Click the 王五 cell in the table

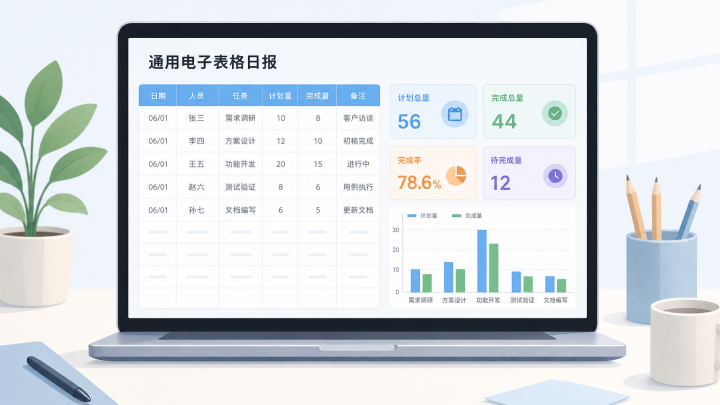(197, 164)
